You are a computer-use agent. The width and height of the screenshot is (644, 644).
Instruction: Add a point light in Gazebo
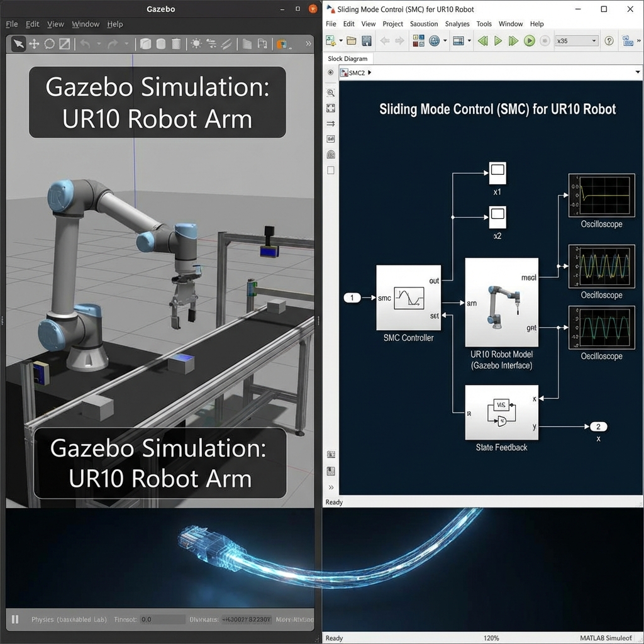pyautogui.click(x=196, y=43)
